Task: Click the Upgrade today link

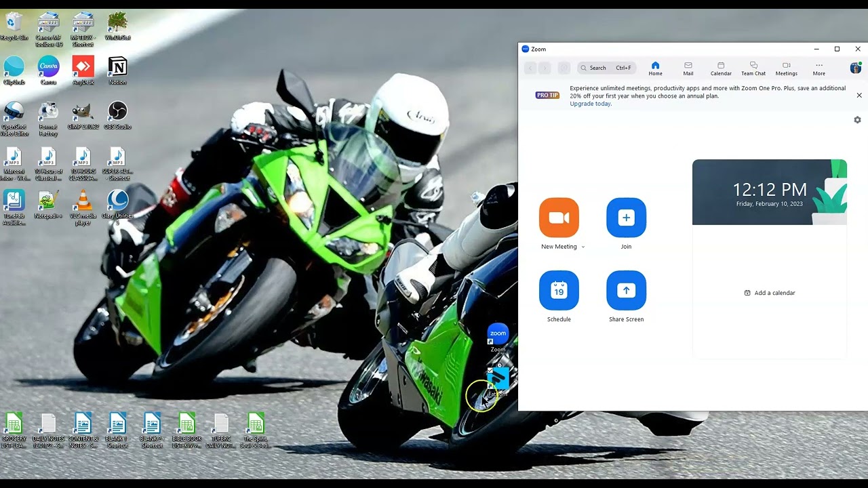Action: (591, 104)
